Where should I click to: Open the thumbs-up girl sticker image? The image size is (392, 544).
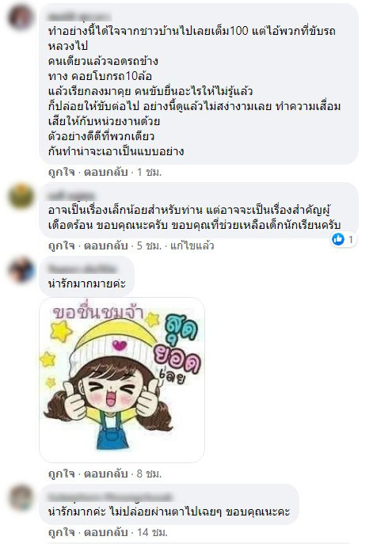[122, 380]
